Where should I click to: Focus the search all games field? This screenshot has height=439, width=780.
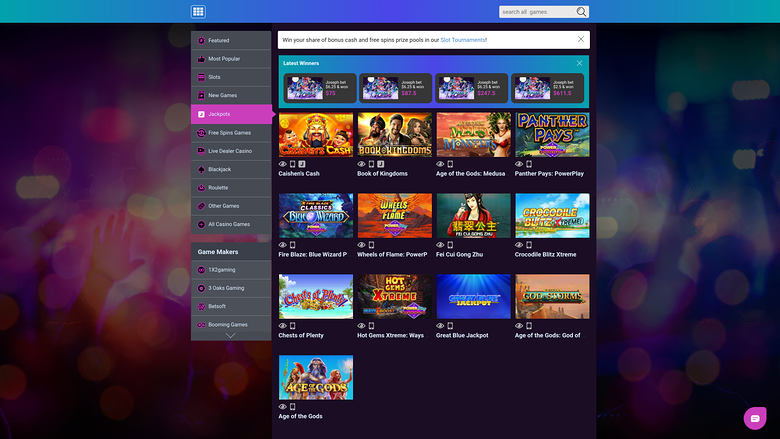click(x=537, y=12)
